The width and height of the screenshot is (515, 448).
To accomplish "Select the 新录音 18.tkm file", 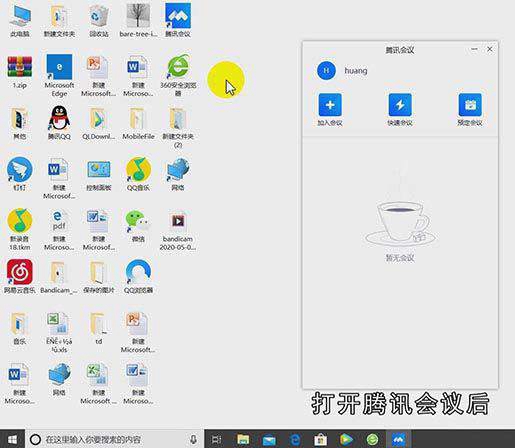I will 20,229.
